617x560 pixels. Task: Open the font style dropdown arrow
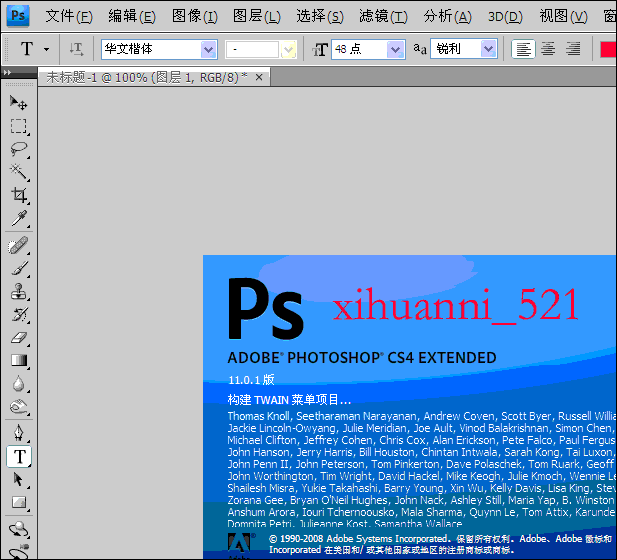coord(288,50)
